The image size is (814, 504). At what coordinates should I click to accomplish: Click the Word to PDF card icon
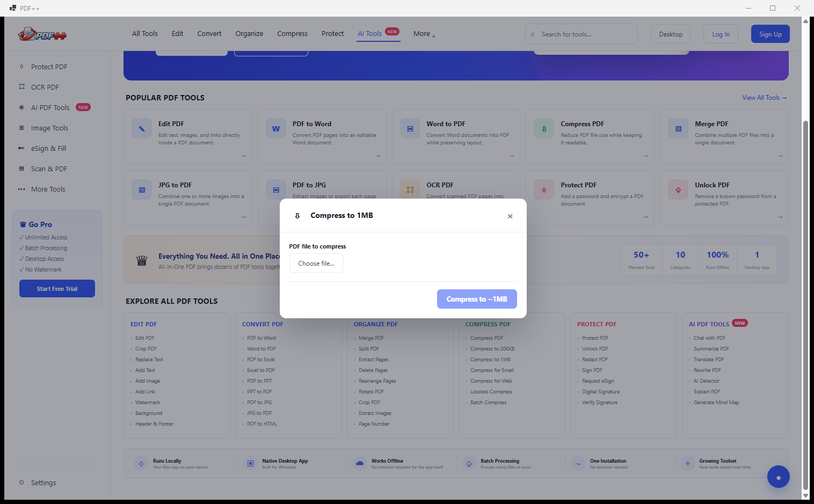[410, 129]
